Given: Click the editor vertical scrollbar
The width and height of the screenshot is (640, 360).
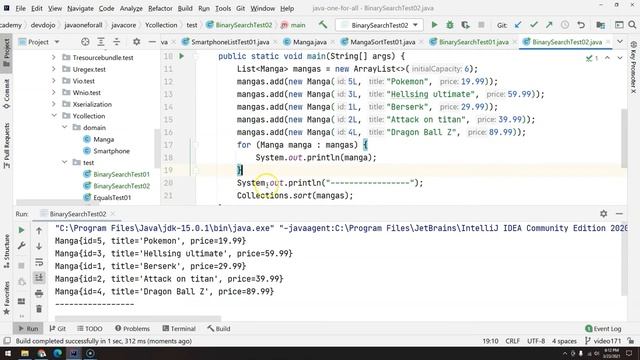Looking at the screenshot, I should point(624,138).
